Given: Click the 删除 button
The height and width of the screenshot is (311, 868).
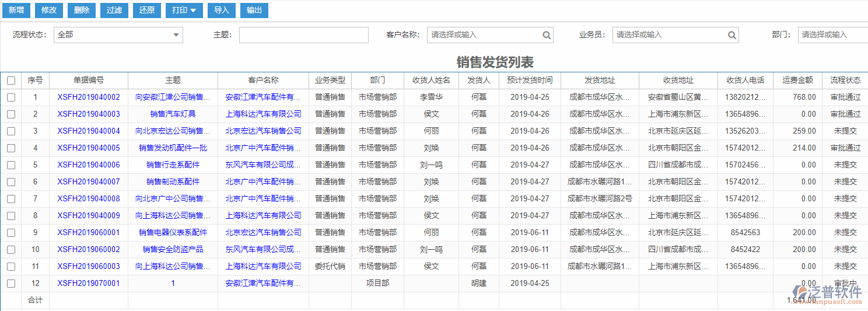Looking at the screenshot, I should 82,10.
